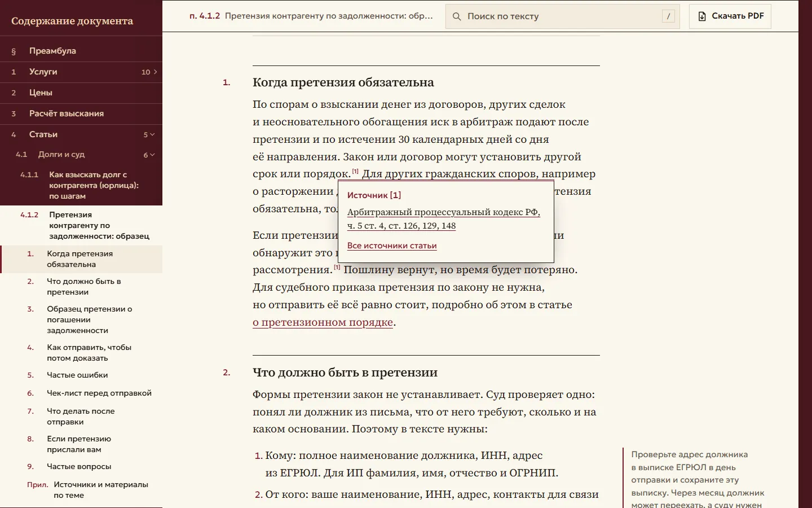
Task: Open the Преамбула section
Action: pos(81,51)
